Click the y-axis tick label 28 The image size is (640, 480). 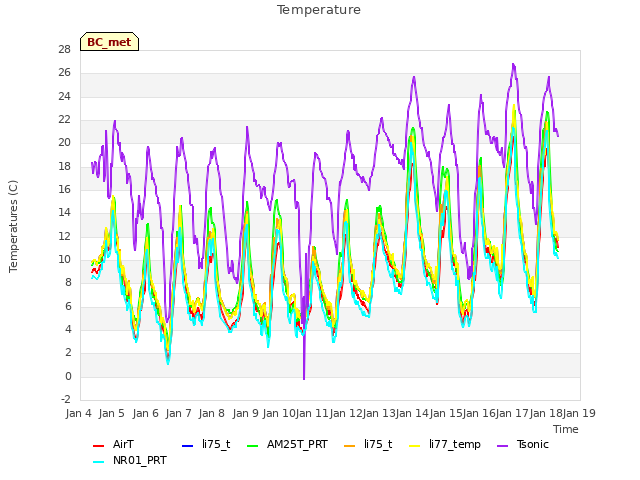click(x=64, y=49)
